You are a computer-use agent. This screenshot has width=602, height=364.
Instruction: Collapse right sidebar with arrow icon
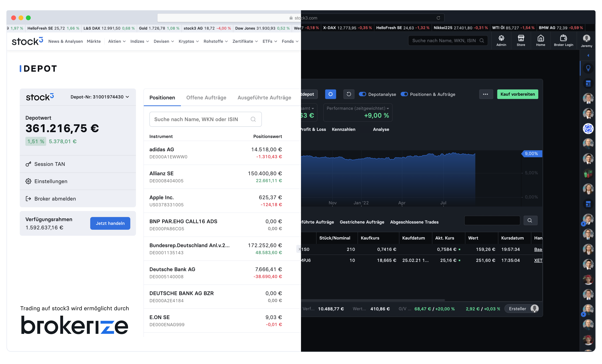[x=588, y=55]
